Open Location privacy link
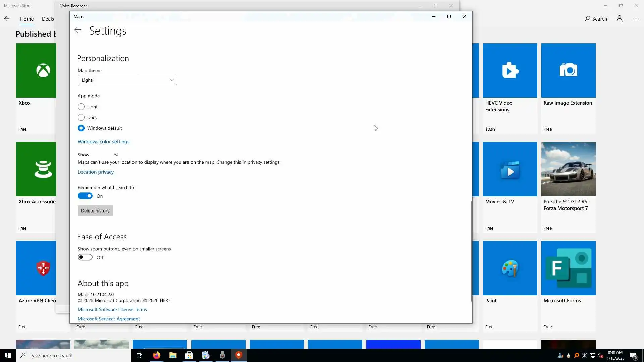Image resolution: width=644 pixels, height=362 pixels. click(x=96, y=172)
